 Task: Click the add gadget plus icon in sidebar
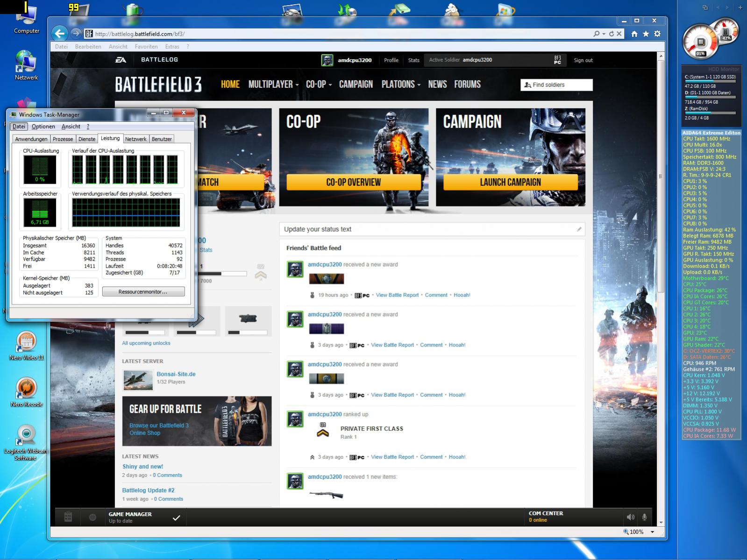tap(740, 7)
